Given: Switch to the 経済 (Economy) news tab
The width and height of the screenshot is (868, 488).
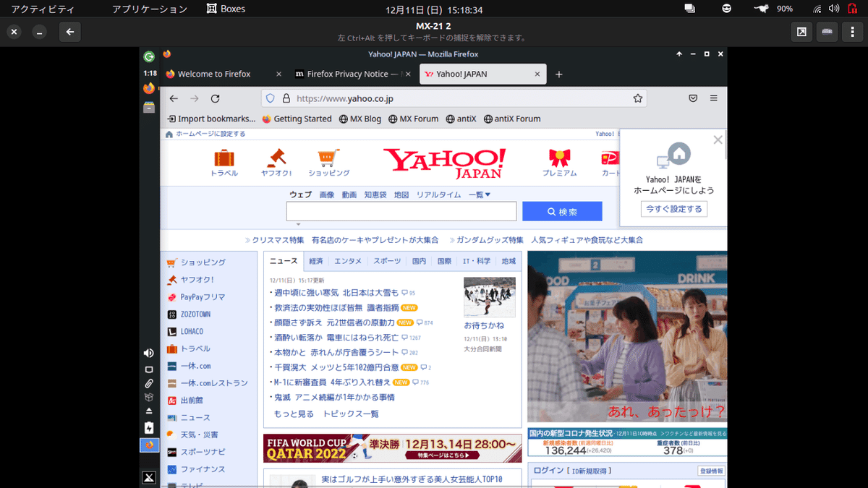Looking at the screenshot, I should [x=315, y=261].
